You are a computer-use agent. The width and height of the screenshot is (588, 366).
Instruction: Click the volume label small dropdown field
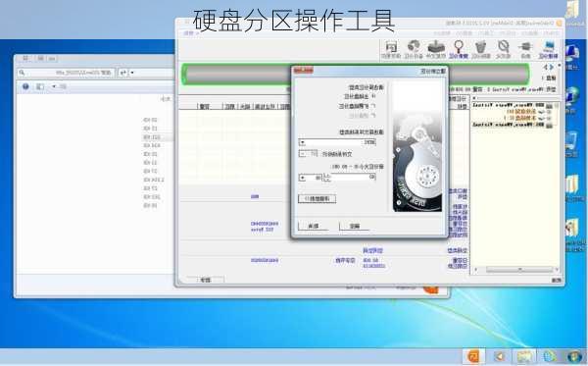click(x=308, y=154)
